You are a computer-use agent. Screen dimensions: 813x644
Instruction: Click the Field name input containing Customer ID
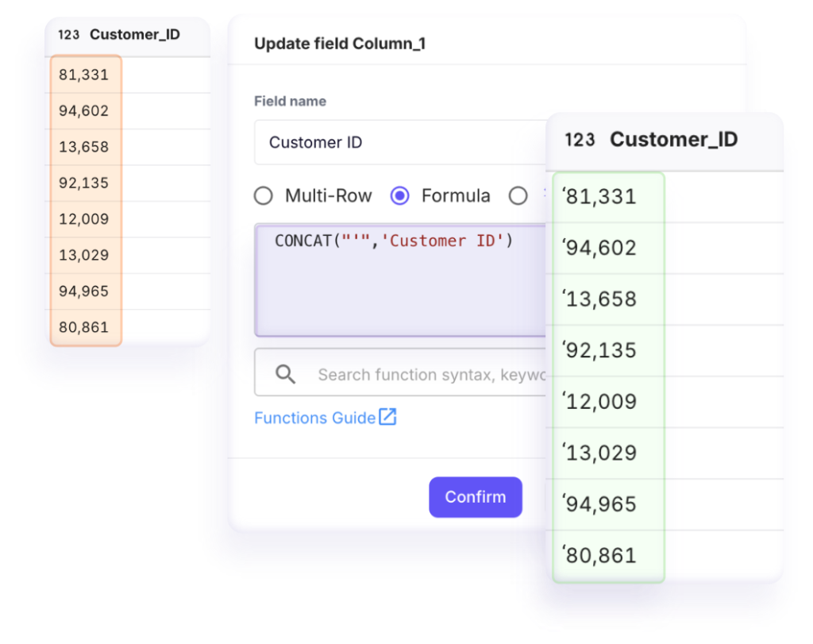tap(400, 142)
